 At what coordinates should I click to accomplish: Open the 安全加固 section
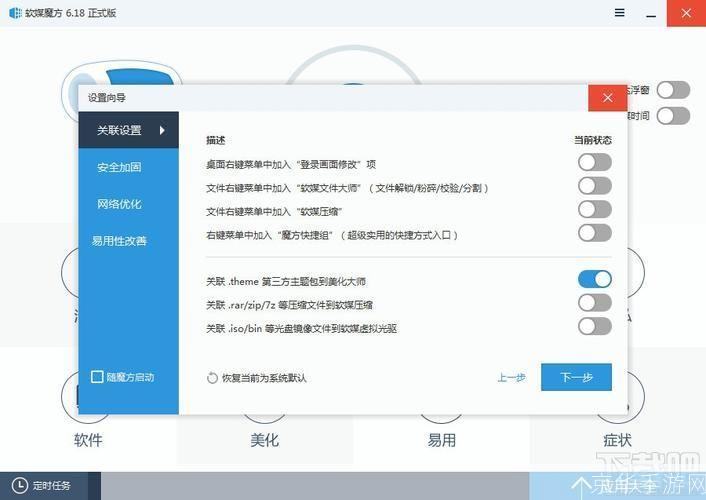click(119, 167)
